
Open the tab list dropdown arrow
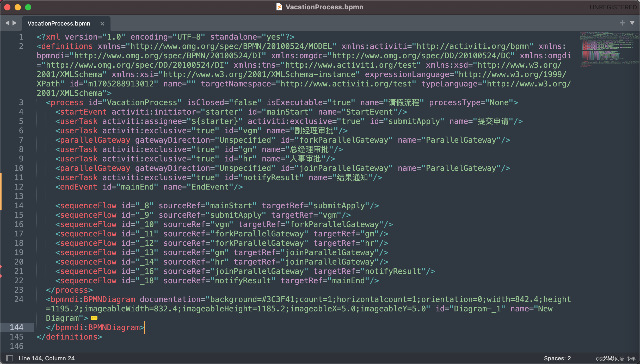[632, 23]
